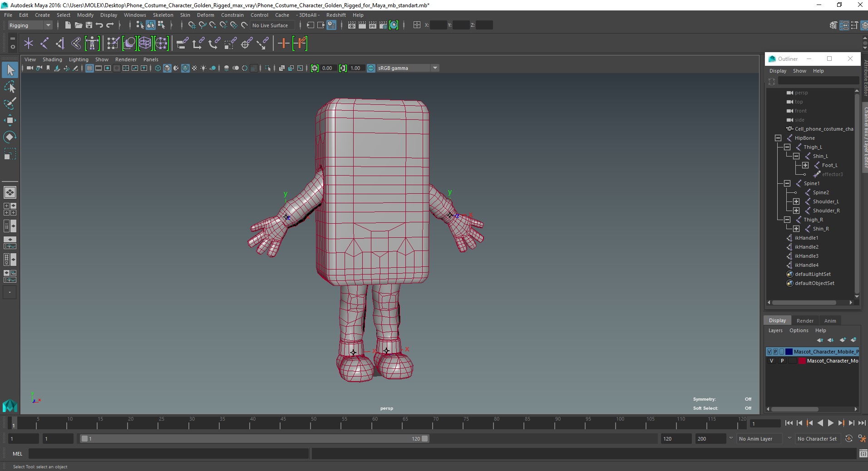Activate the Lasso select tool
Image resolution: width=868 pixels, height=471 pixels.
point(10,87)
